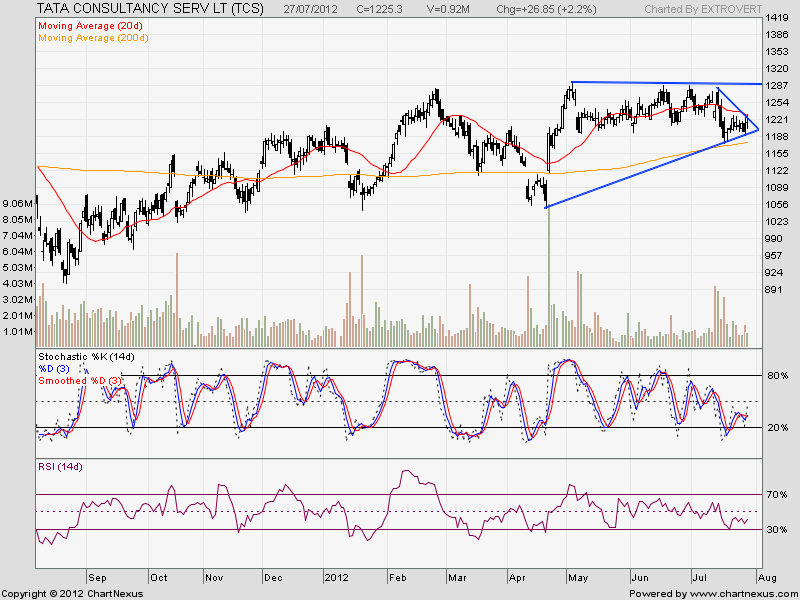Viewport: 800px width, 600px height.
Task: Click the RSI (14d) panel label
Action: [63, 469]
